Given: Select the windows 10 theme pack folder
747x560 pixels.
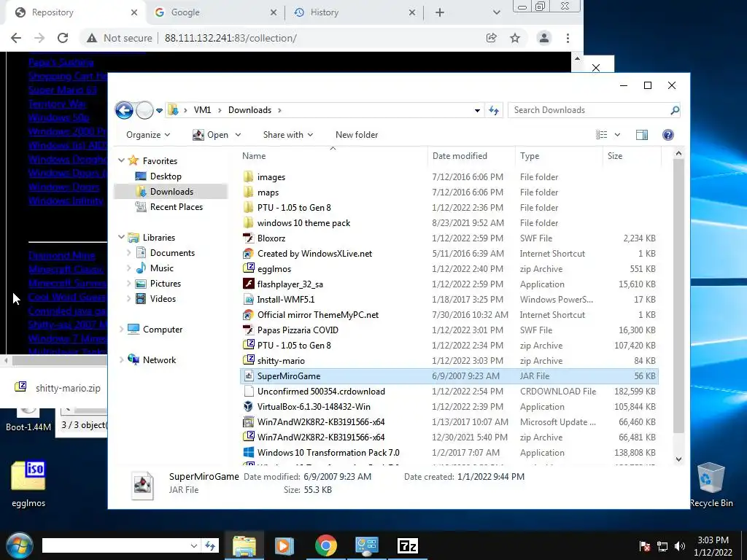Looking at the screenshot, I should click(303, 223).
